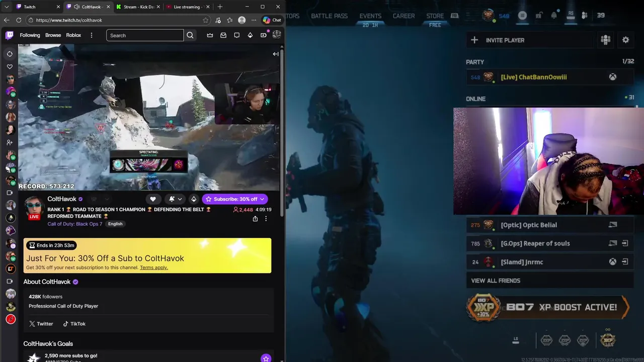Select the Roblox nav item
The width and height of the screenshot is (644, 362).
coord(73,35)
